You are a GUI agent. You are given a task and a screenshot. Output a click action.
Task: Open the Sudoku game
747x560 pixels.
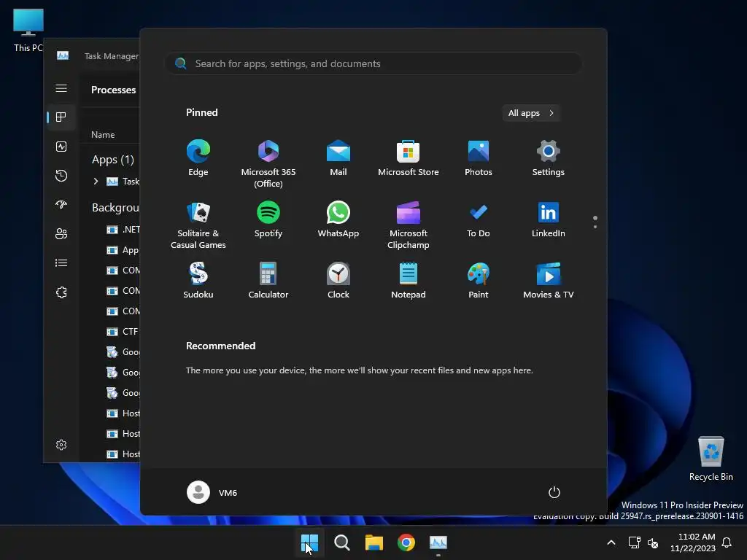(x=198, y=281)
